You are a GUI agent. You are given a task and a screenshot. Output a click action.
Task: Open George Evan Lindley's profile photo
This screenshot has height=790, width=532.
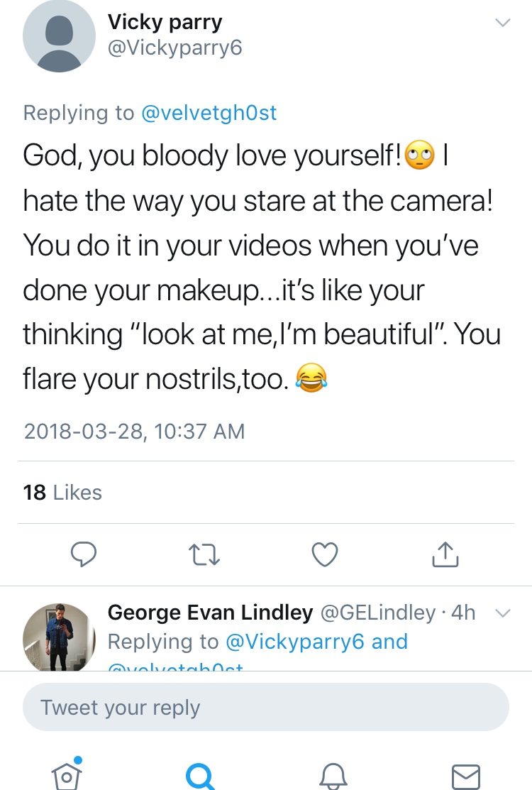pyautogui.click(x=59, y=637)
